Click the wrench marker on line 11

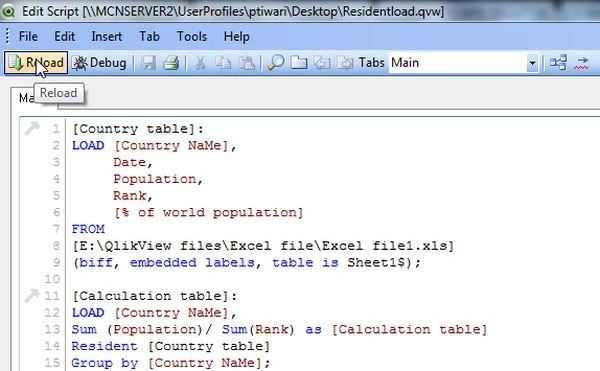(32, 295)
